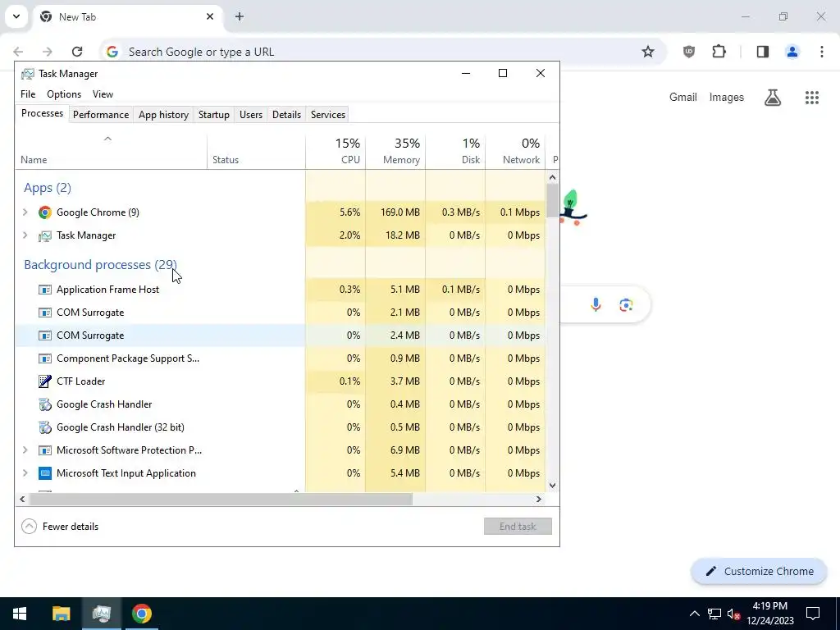Sort processes by Disk column

tap(455, 152)
